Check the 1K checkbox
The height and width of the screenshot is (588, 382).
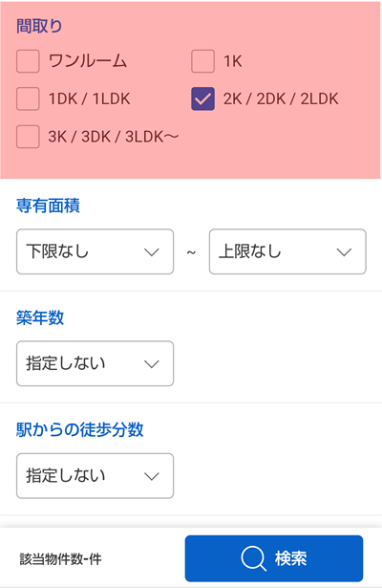point(202,61)
